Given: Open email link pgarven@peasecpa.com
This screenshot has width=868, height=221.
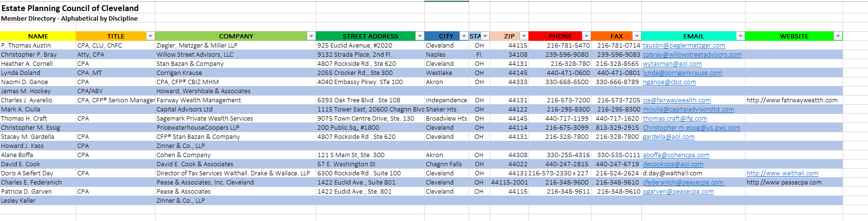Looking at the screenshot, I should pyautogui.click(x=678, y=192).
